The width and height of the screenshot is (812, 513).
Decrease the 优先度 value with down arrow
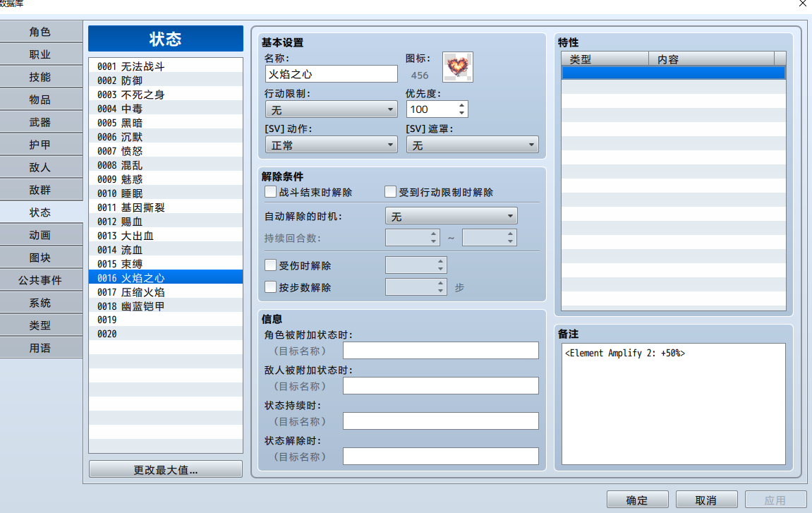point(461,113)
